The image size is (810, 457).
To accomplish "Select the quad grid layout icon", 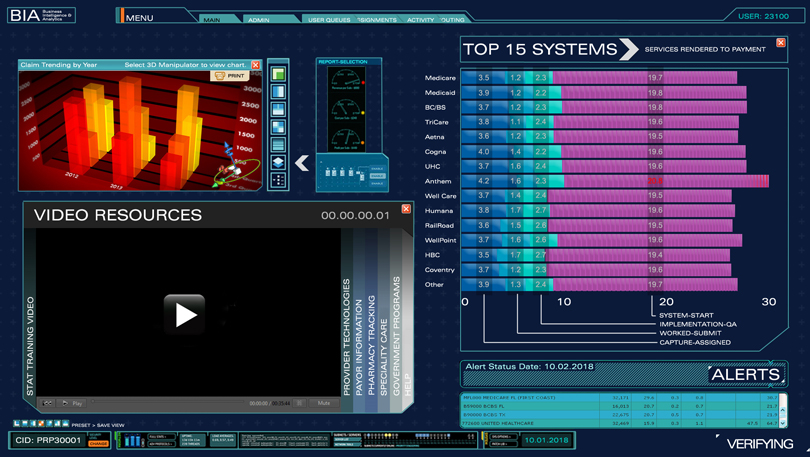I will point(278,127).
